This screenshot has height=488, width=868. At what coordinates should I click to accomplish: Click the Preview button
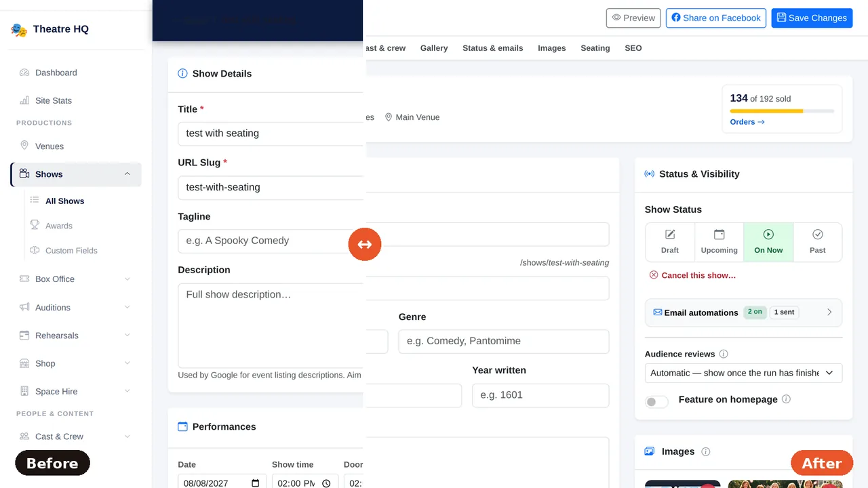pos(633,18)
